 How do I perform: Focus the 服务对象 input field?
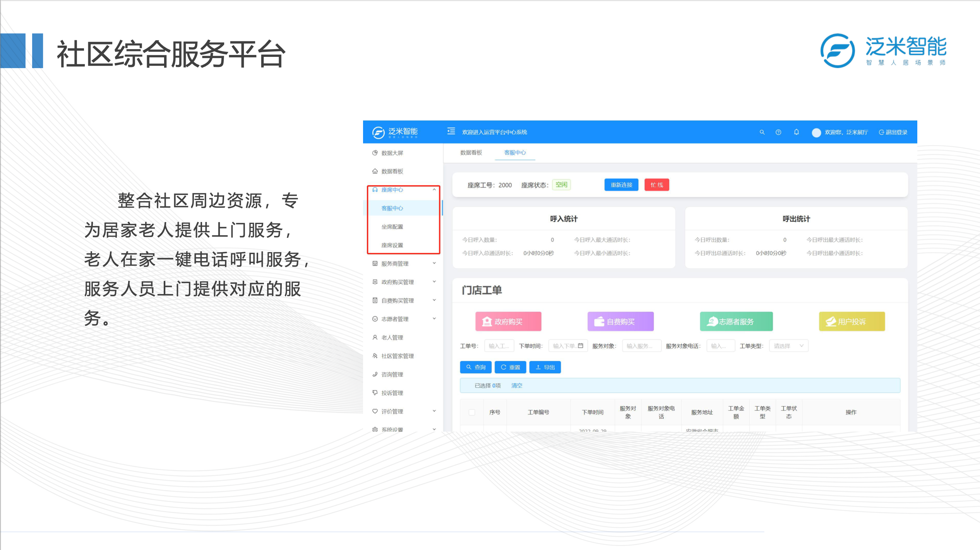pos(641,346)
